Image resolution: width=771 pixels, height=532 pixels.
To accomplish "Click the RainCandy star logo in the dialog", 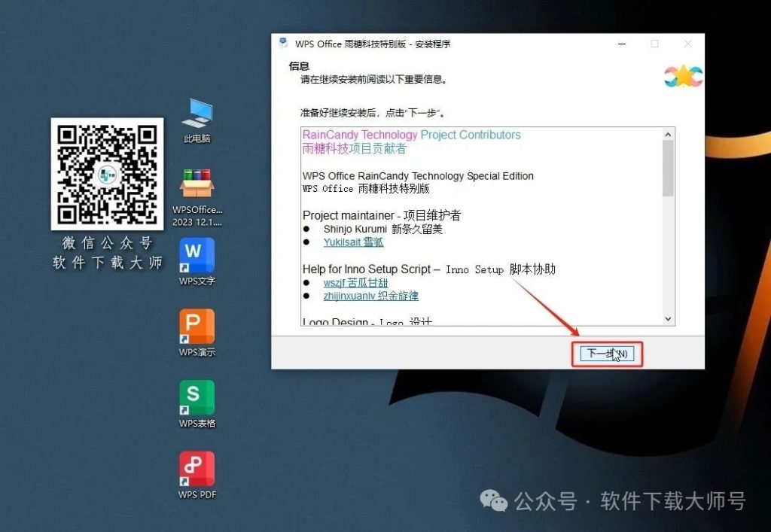I will pos(682,76).
